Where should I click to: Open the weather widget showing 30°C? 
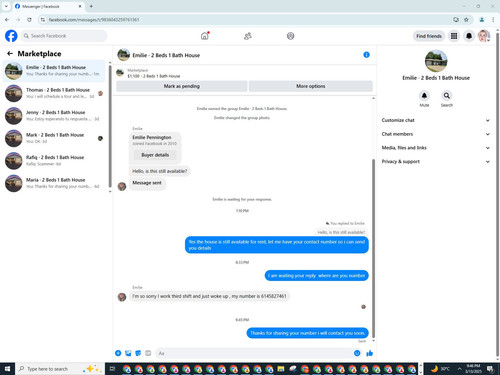coord(440,369)
